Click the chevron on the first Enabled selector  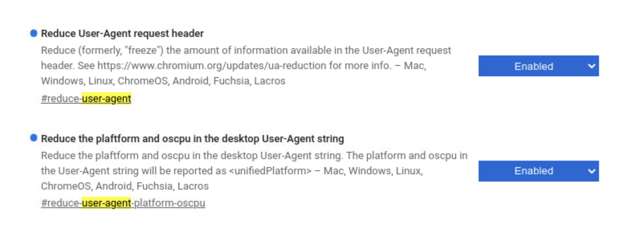tap(591, 66)
